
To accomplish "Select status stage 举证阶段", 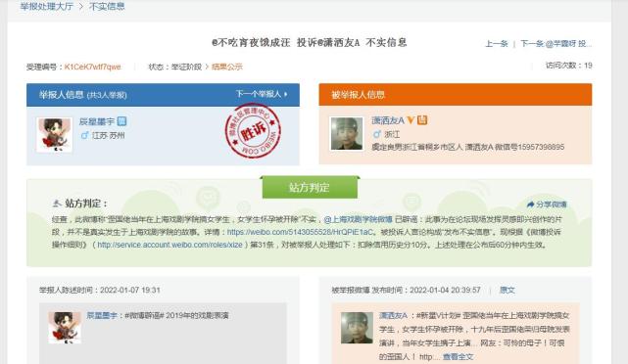I will [x=186, y=67].
